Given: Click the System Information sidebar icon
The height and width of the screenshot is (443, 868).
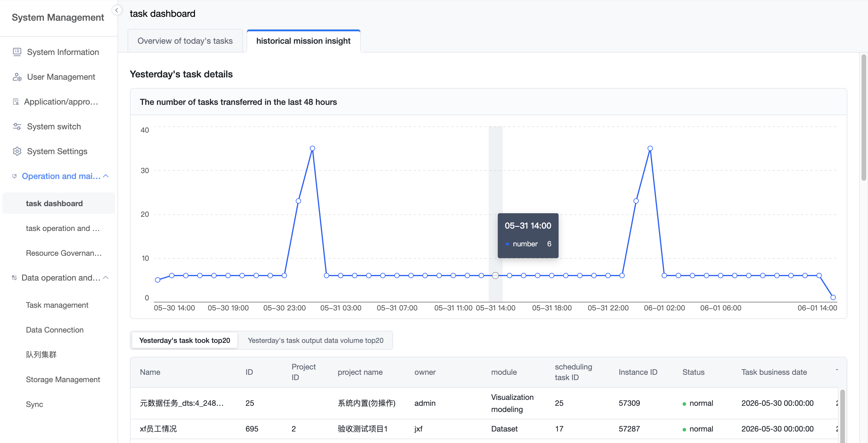Looking at the screenshot, I should 17,52.
